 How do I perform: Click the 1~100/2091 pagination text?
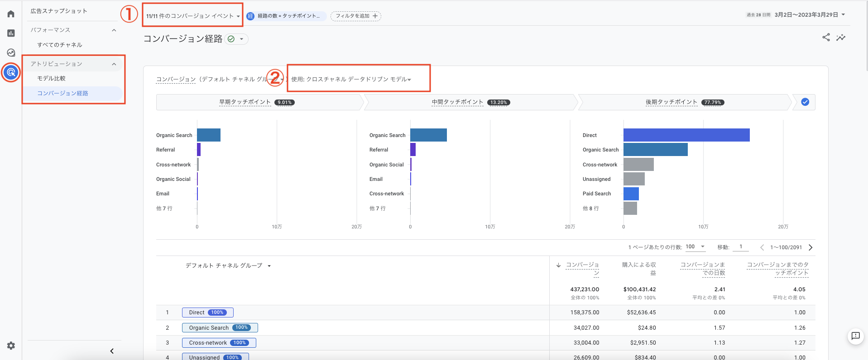tap(786, 247)
